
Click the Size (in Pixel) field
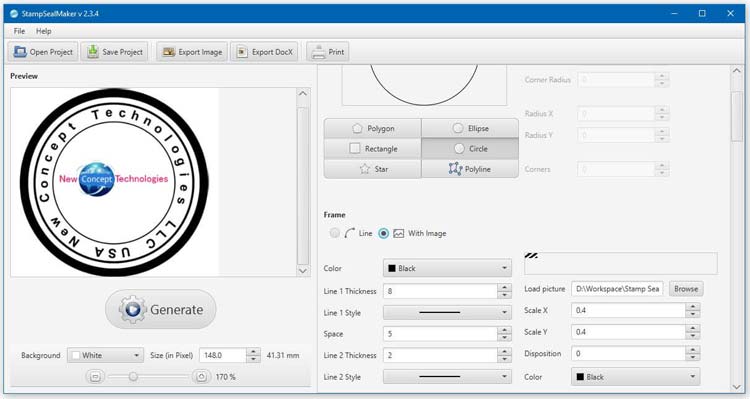click(223, 355)
